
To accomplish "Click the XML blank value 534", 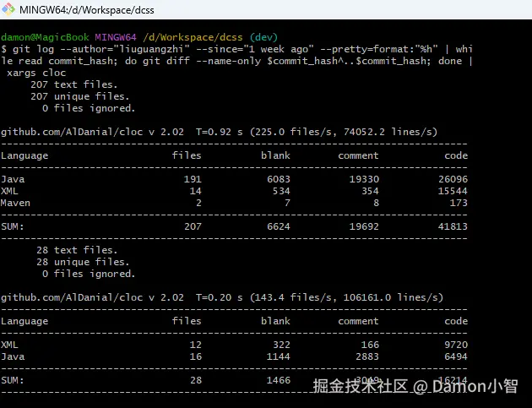I will point(281,191).
